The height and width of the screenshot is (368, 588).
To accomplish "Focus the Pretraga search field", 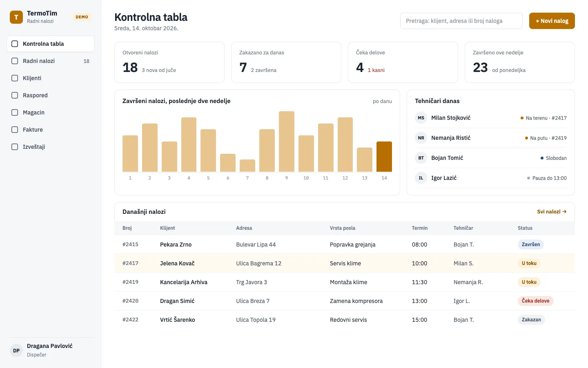I will [461, 21].
